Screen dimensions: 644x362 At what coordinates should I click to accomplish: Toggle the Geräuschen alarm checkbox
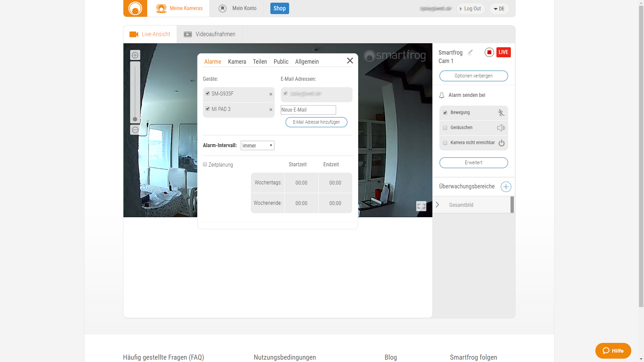445,128
